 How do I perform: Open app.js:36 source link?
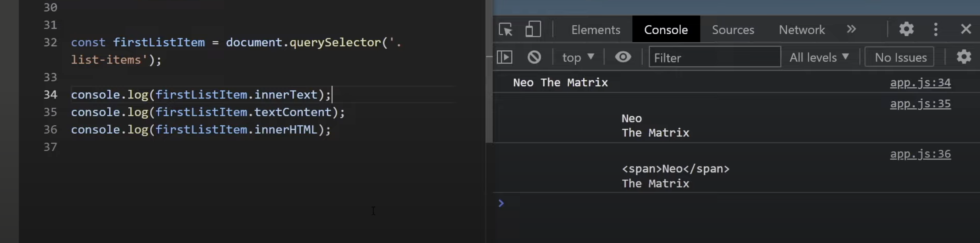(x=920, y=154)
